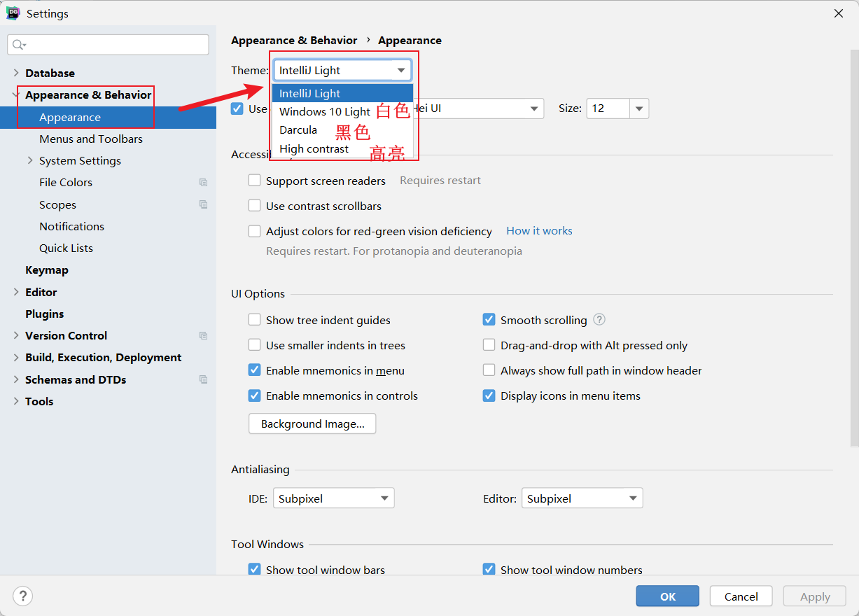The height and width of the screenshot is (616, 859).
Task: Click the copy icon beside File Colors
Action: 203,182
